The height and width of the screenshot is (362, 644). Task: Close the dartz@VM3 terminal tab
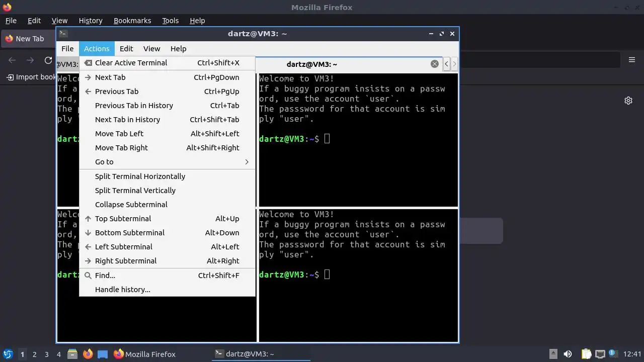point(435,64)
